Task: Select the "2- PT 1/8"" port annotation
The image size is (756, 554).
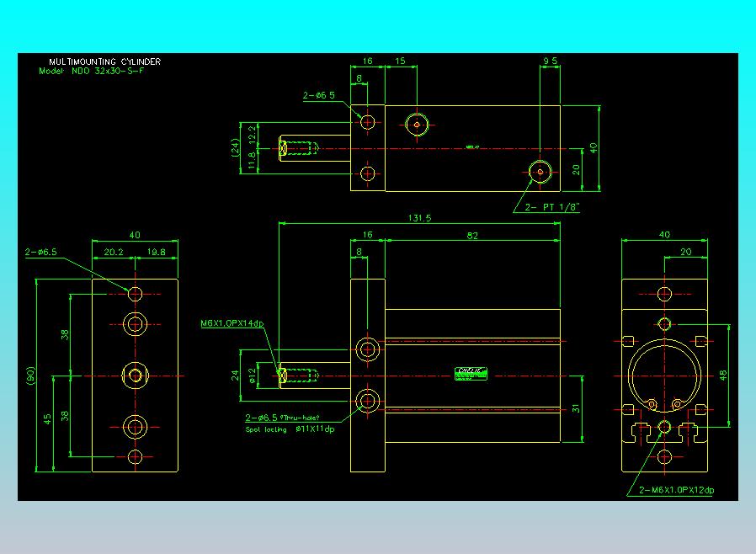Action: point(552,207)
